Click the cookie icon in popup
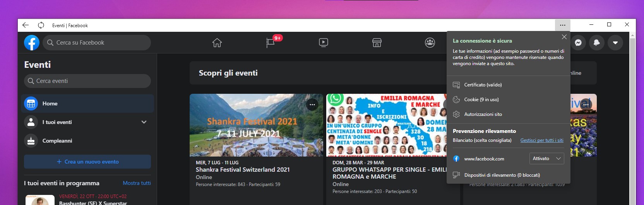This screenshot has width=644, height=205. coord(456,100)
